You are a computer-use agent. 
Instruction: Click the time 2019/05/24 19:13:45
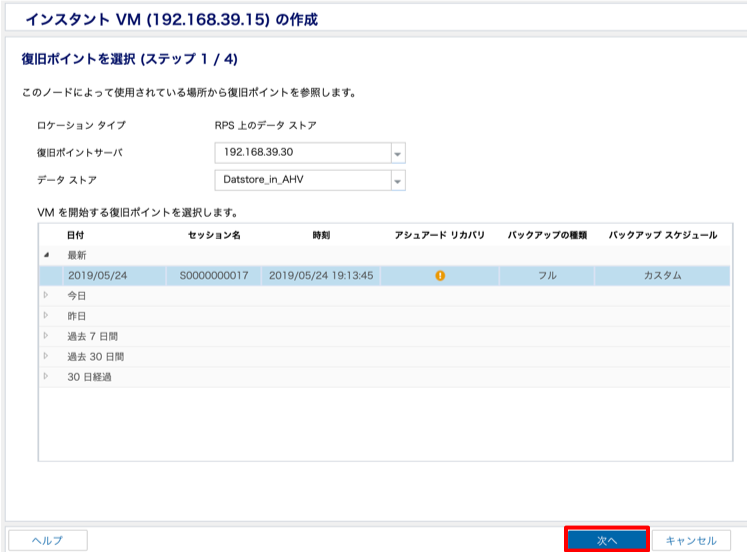point(321,275)
